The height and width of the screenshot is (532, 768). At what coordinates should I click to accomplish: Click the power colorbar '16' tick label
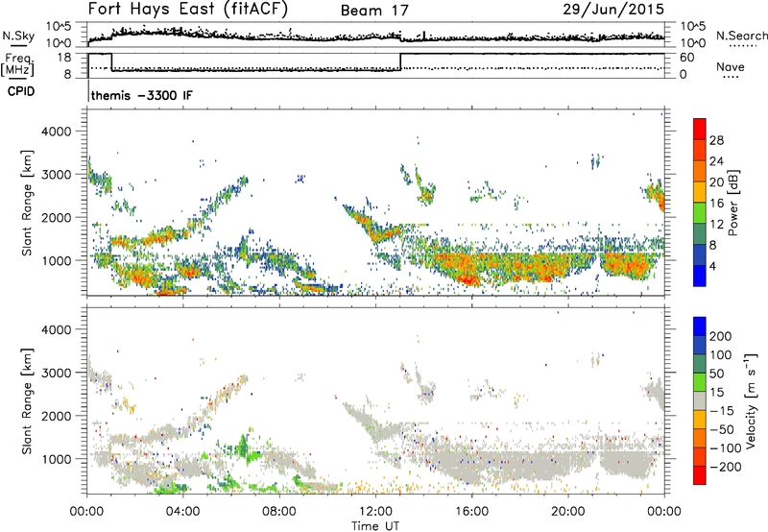pyautogui.click(x=716, y=204)
